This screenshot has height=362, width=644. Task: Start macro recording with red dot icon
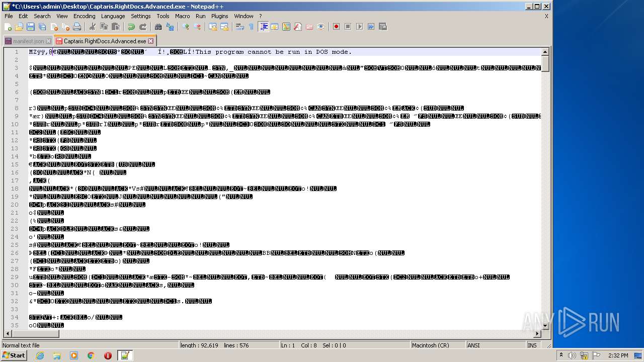(336, 27)
